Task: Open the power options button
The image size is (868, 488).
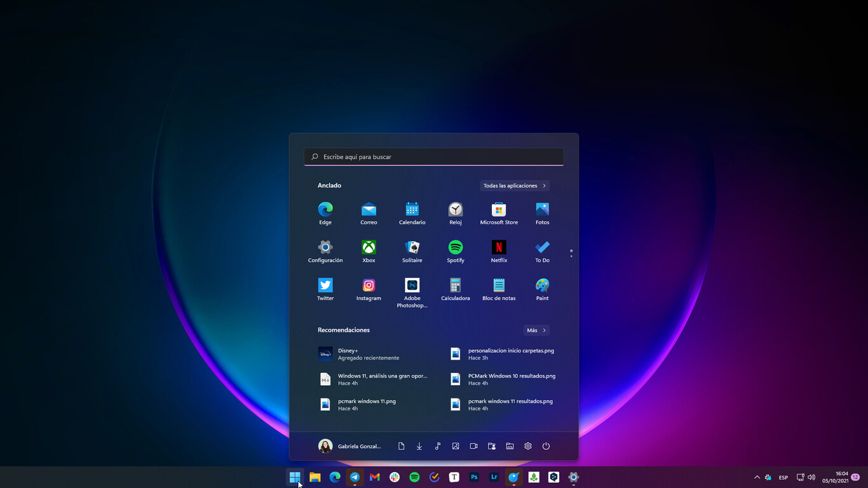Action: pyautogui.click(x=546, y=445)
